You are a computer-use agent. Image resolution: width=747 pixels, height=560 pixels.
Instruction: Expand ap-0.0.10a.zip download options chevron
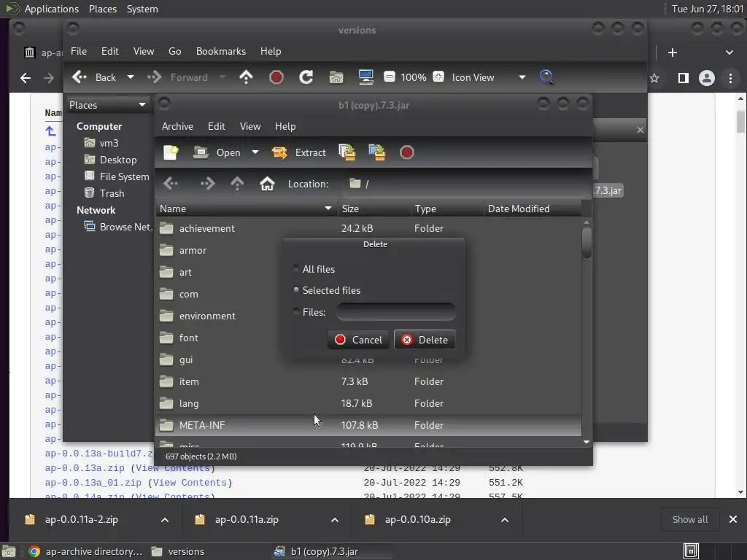click(505, 519)
